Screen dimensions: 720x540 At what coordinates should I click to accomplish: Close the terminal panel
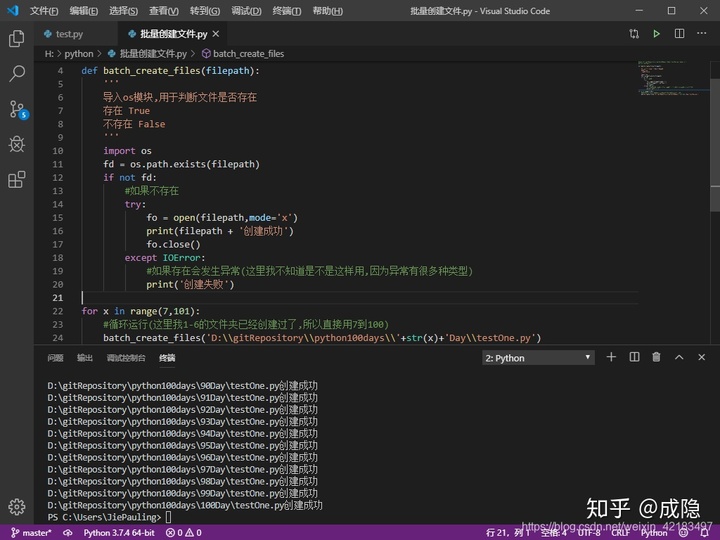pos(702,357)
